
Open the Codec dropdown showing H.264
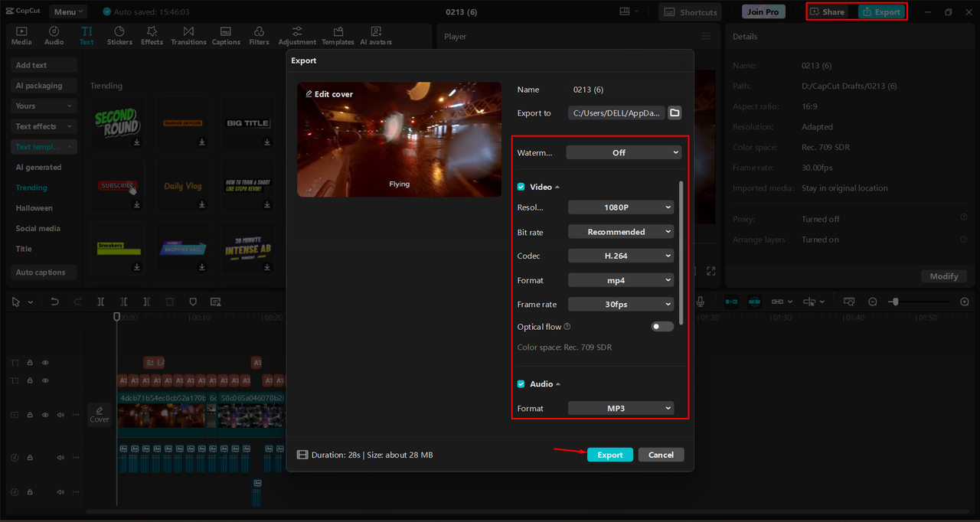(621, 256)
